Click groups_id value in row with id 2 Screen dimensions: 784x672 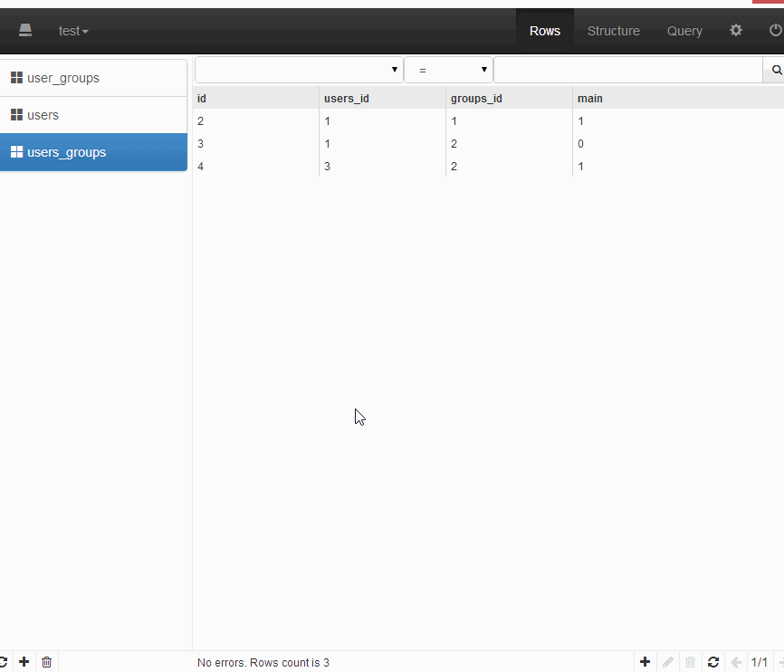(x=454, y=121)
